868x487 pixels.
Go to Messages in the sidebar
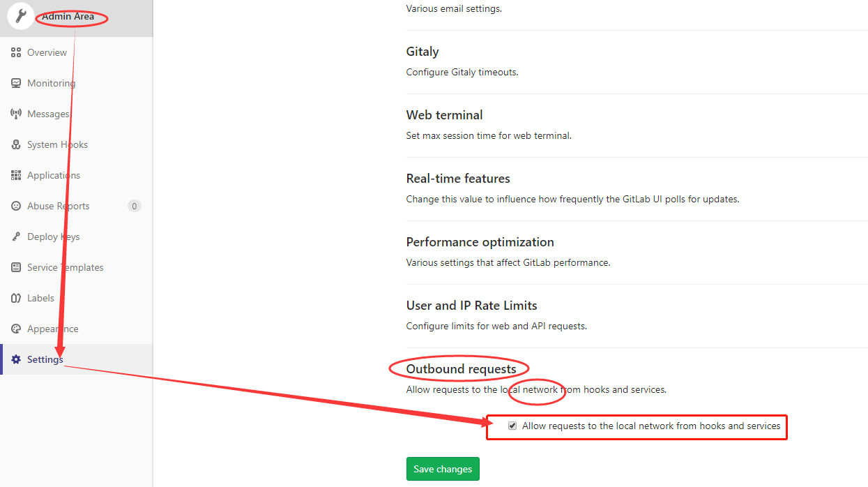click(77, 114)
